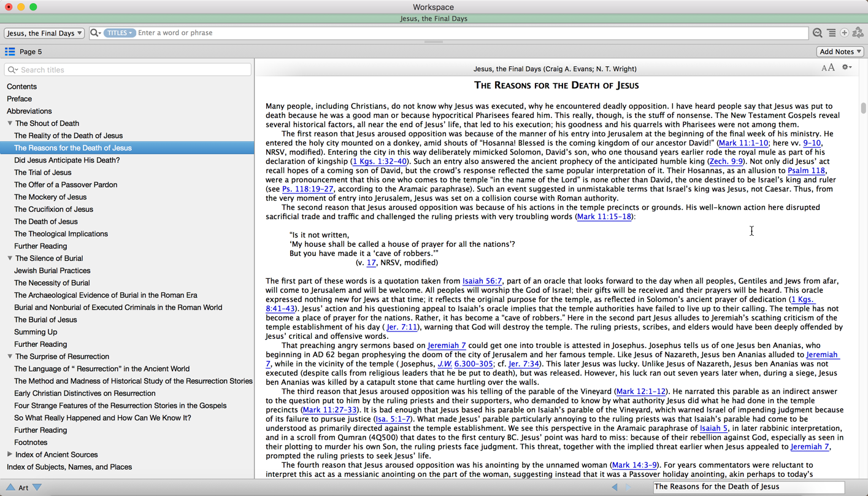The image size is (868, 496).
Task: Open the Jesus, the Final Days tool dropdown
Action: 44,33
